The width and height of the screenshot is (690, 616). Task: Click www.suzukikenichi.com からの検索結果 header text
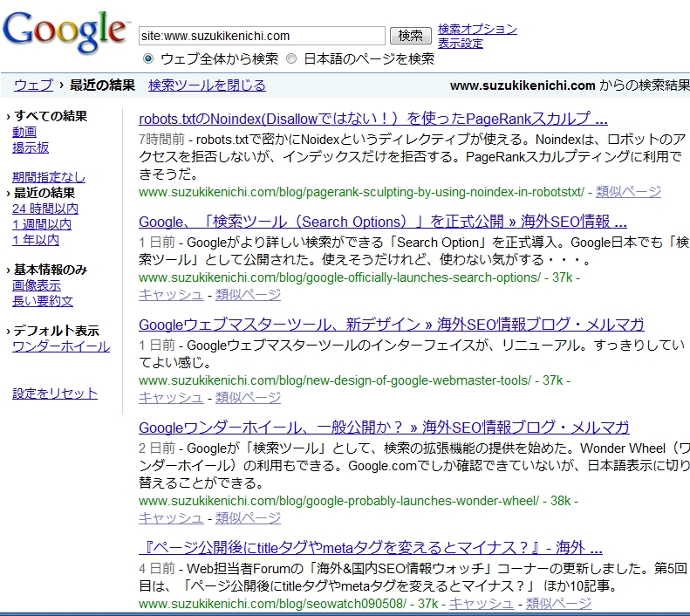pos(570,85)
